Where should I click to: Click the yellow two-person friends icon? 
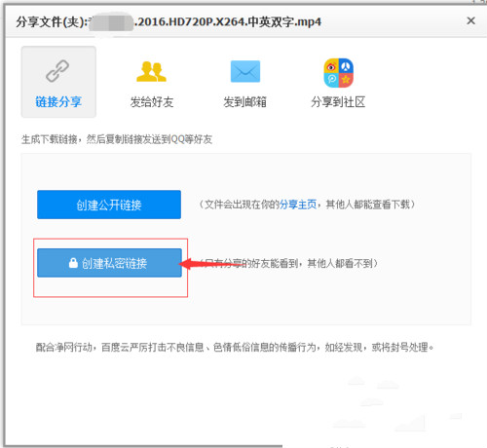pos(151,71)
